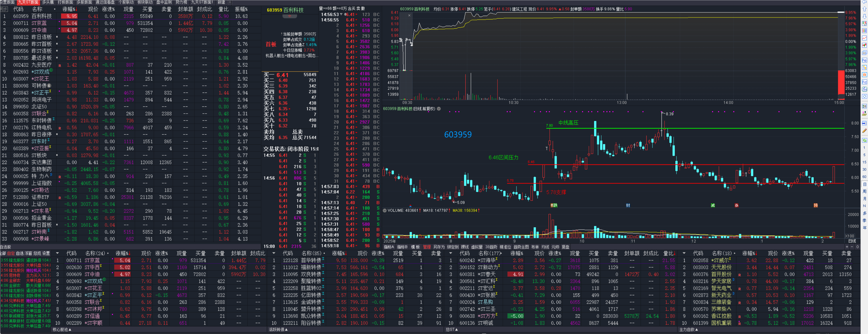
Task: Click the add-new-layout plus icon
Action: click(x=230, y=2)
